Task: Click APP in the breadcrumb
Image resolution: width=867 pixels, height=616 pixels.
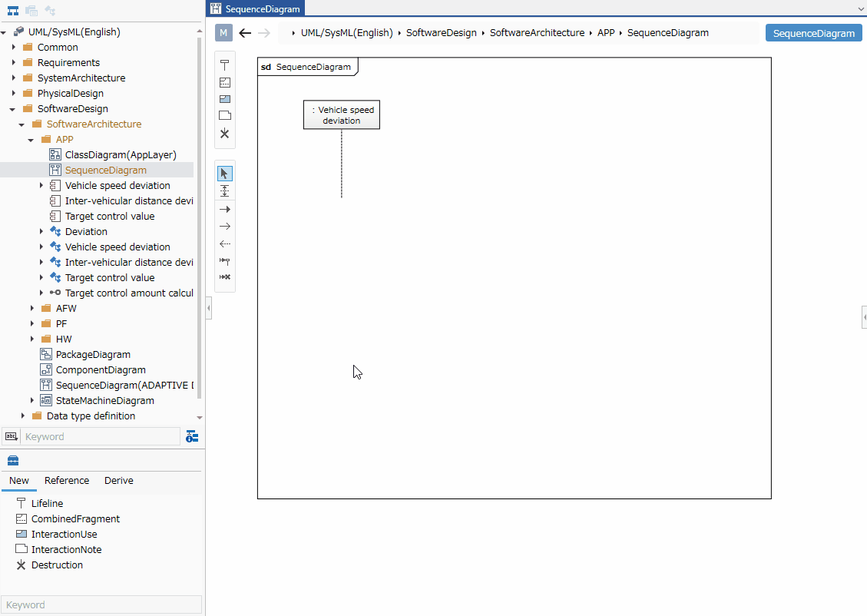Action: [606, 32]
